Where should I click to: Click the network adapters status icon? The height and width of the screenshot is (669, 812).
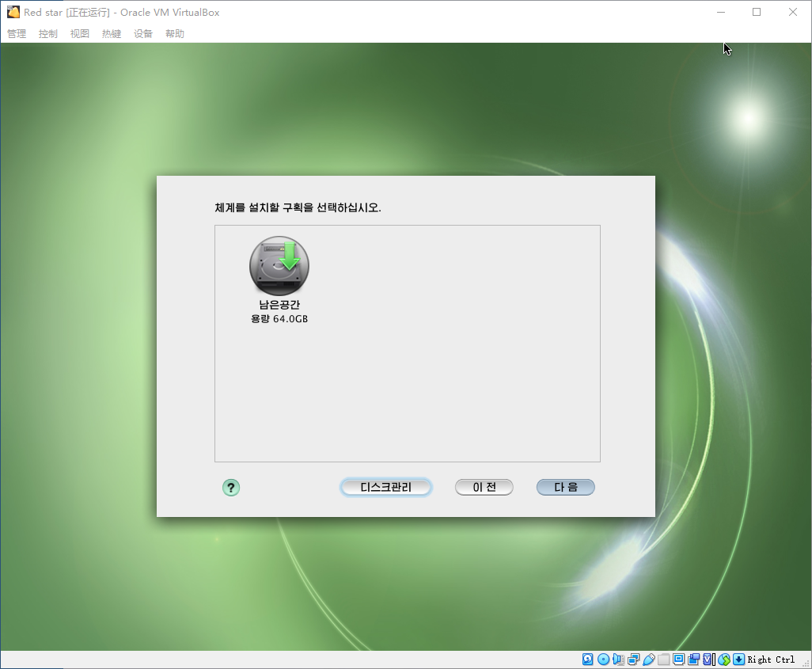click(633, 659)
